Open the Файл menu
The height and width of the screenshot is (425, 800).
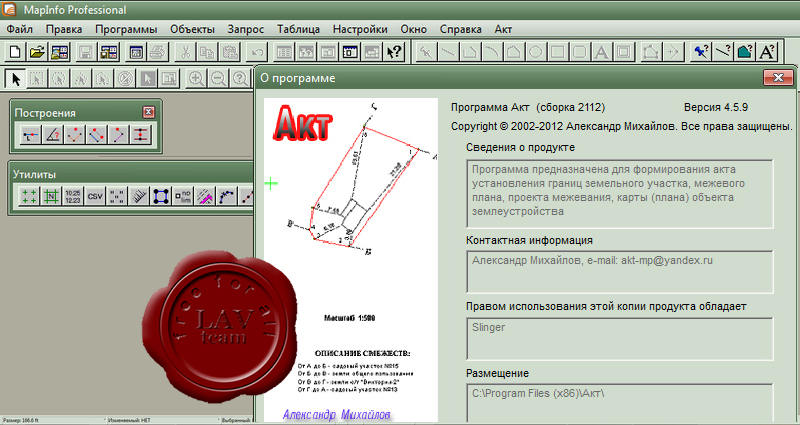tap(20, 29)
